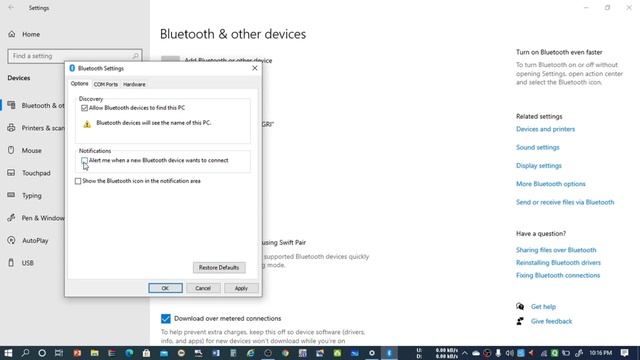Click the Find a setting search box
The width and height of the screenshot is (640, 360).
pos(75,56)
